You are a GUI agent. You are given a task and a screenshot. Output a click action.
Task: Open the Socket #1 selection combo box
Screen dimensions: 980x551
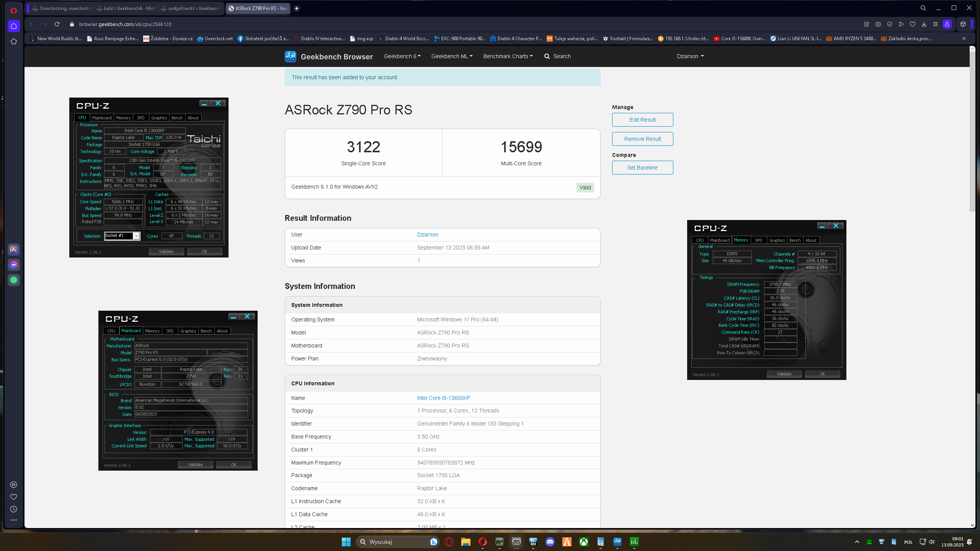click(x=122, y=236)
